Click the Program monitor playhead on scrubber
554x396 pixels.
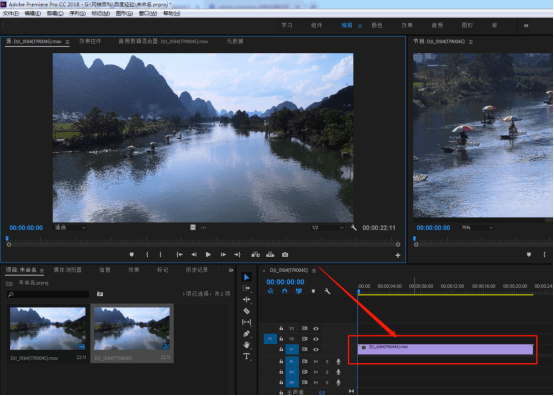click(414, 238)
